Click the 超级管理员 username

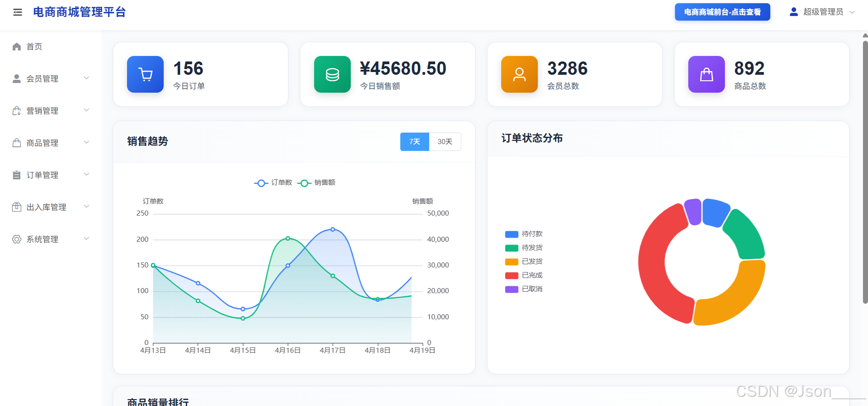[823, 12]
